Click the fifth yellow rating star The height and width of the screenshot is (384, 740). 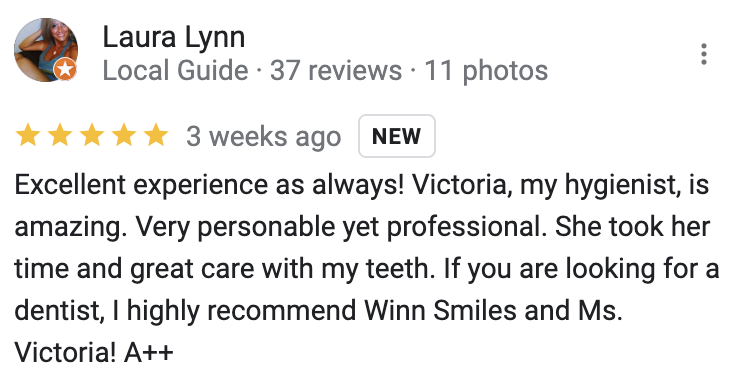pyautogui.click(x=156, y=135)
